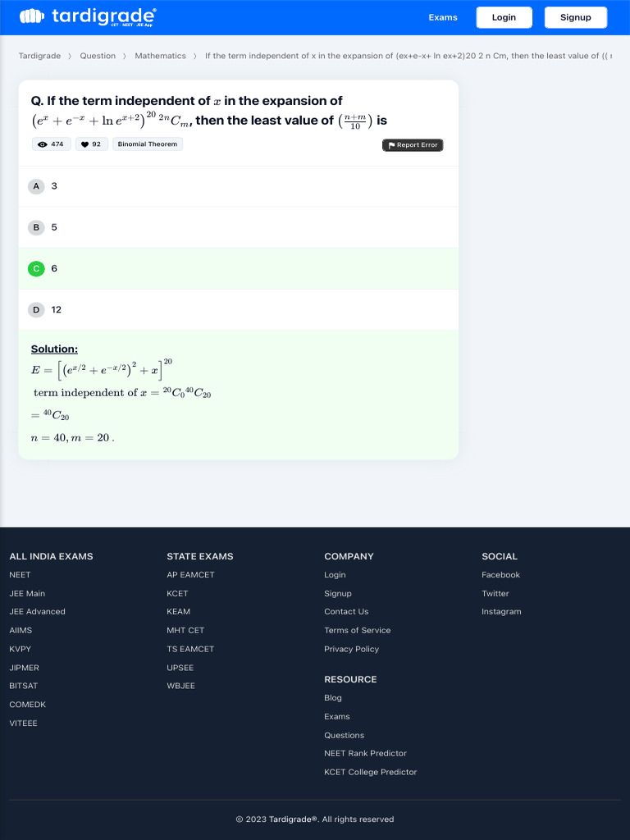Go to Privacy Policy page
630x840 pixels.
click(351, 649)
